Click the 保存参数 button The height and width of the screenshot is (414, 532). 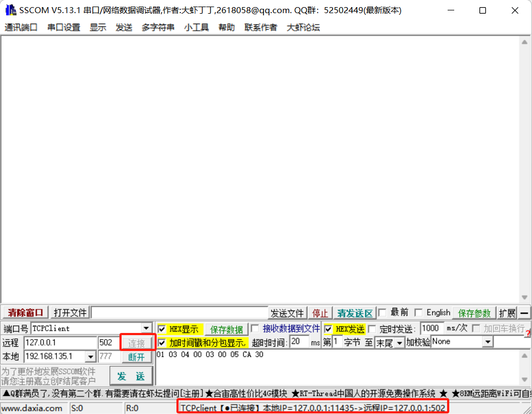click(x=474, y=313)
